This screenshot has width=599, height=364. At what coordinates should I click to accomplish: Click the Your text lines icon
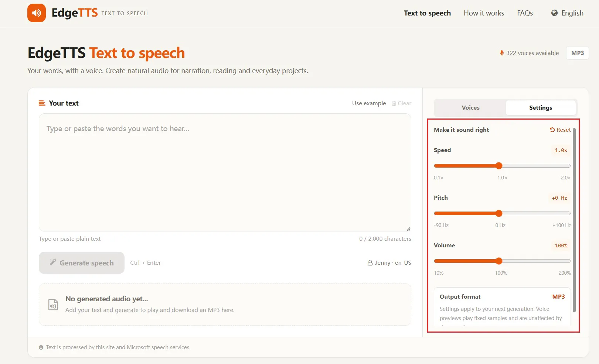(42, 103)
